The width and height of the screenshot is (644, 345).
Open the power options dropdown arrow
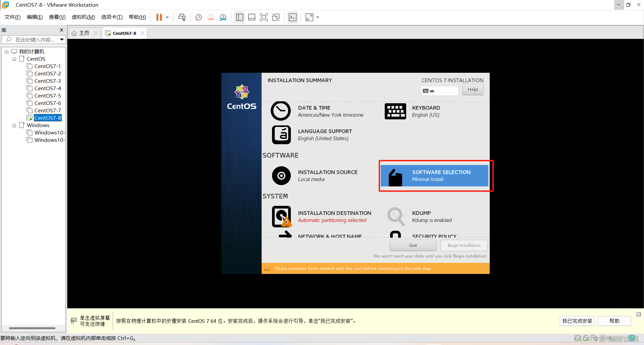(x=167, y=17)
